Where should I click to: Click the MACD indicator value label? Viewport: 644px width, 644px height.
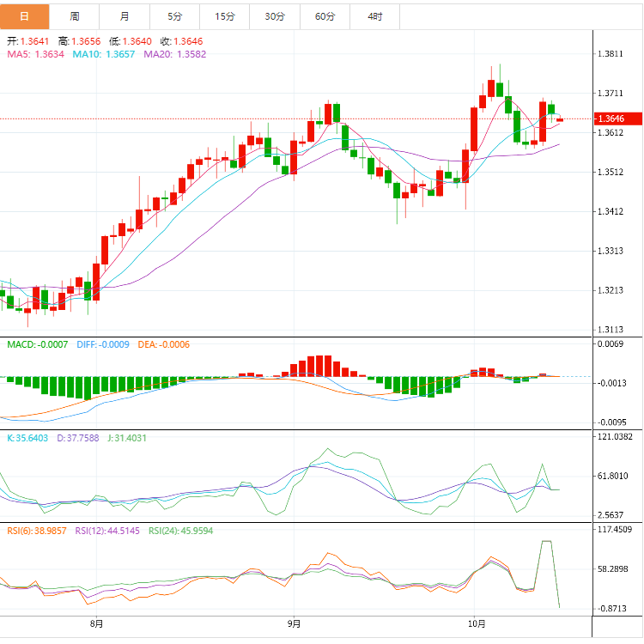[34, 344]
